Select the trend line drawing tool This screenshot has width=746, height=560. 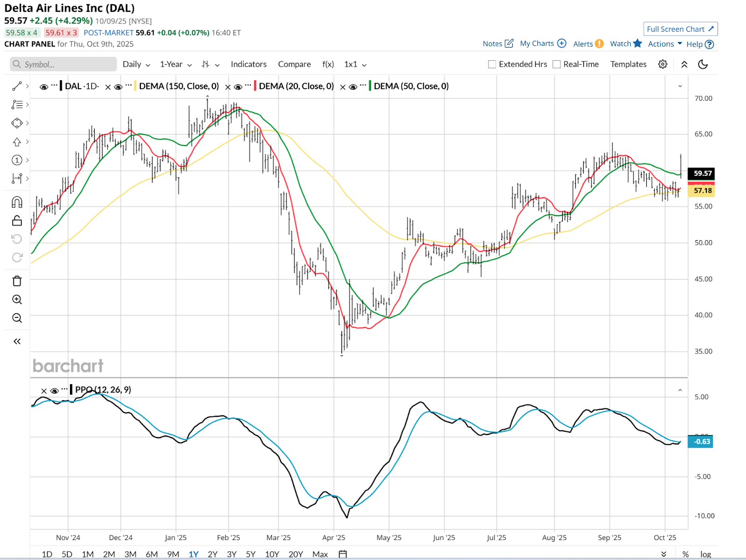point(17,86)
